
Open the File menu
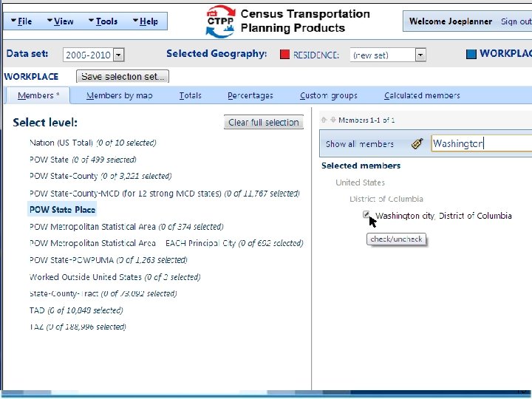click(x=21, y=21)
